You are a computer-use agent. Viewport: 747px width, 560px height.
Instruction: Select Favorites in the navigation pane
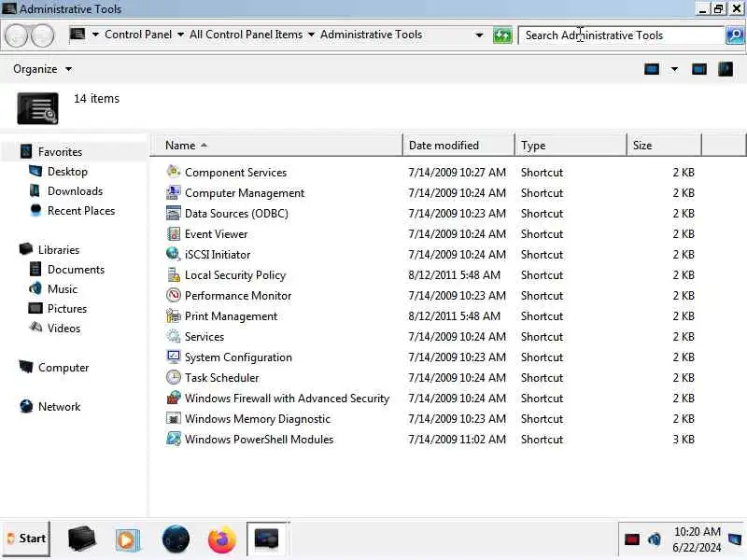[x=60, y=152]
